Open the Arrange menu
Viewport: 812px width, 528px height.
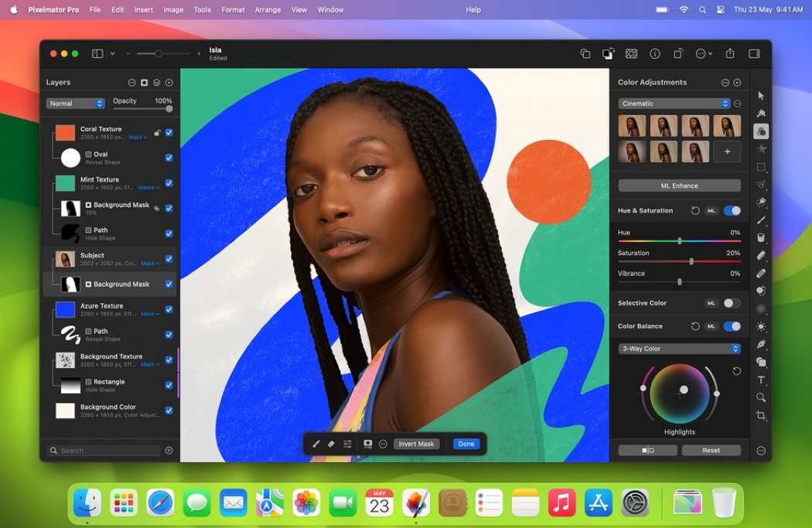point(268,9)
